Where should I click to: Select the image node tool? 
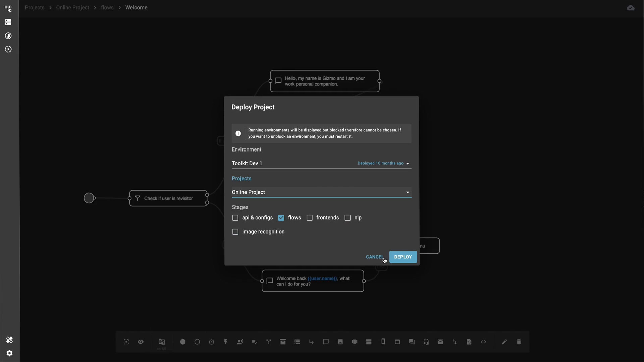coord(340,342)
